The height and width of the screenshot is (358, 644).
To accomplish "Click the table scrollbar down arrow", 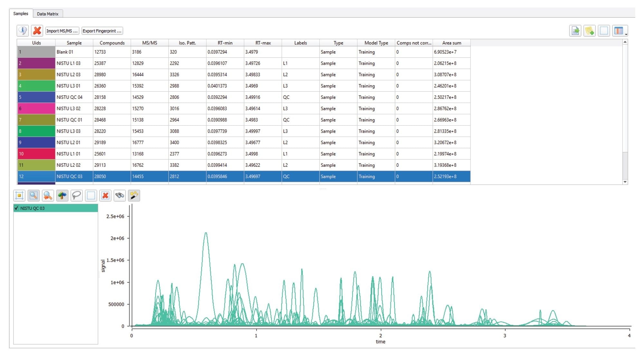I will (625, 182).
